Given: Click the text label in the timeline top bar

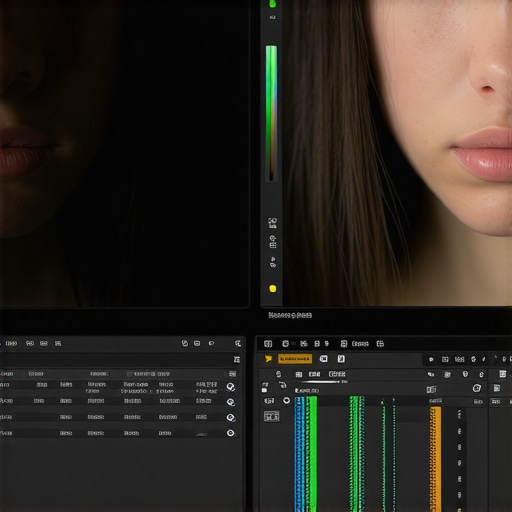Looking at the screenshot, I should (x=360, y=344).
